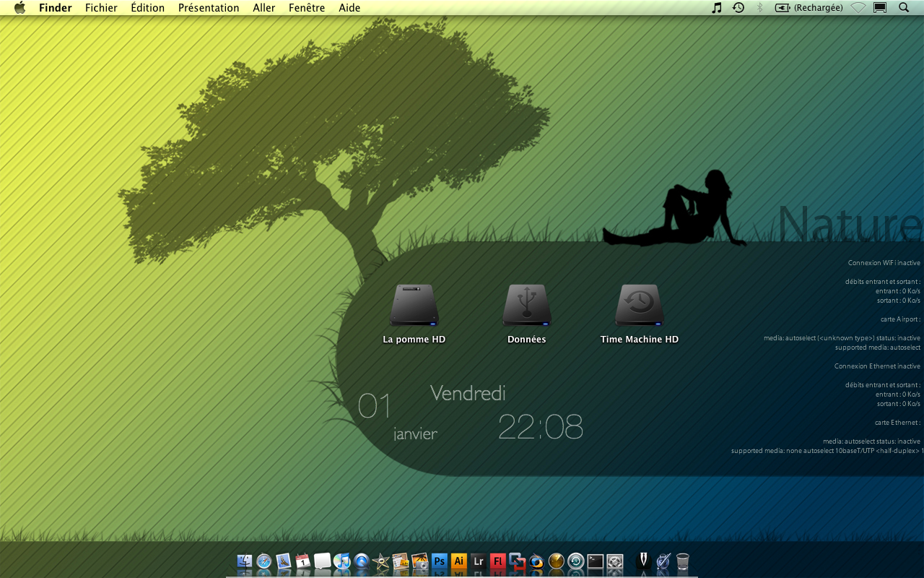
Task: Open the Apple menu
Action: [x=19, y=8]
